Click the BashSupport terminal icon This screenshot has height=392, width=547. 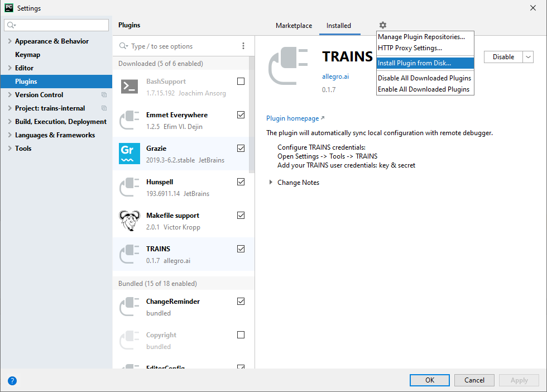[x=129, y=87]
